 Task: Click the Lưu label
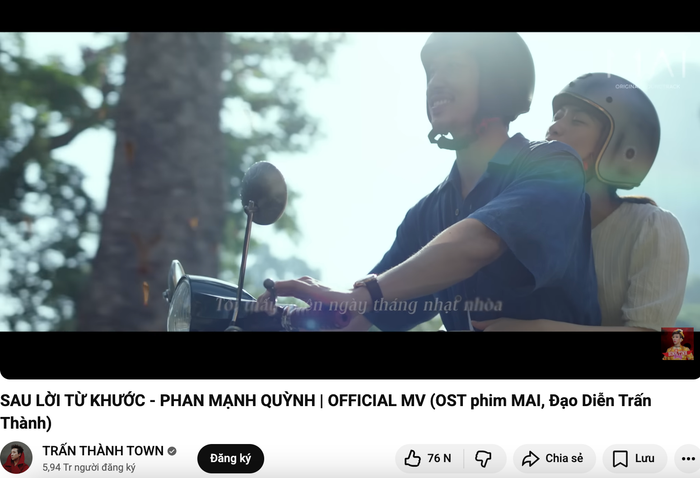(645, 458)
